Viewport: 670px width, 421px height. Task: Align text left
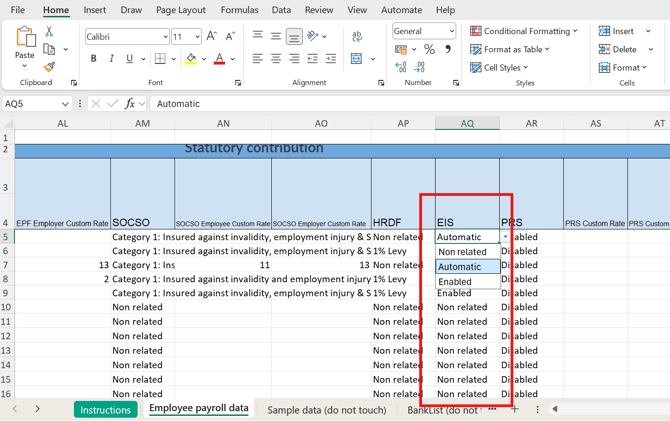click(x=257, y=59)
